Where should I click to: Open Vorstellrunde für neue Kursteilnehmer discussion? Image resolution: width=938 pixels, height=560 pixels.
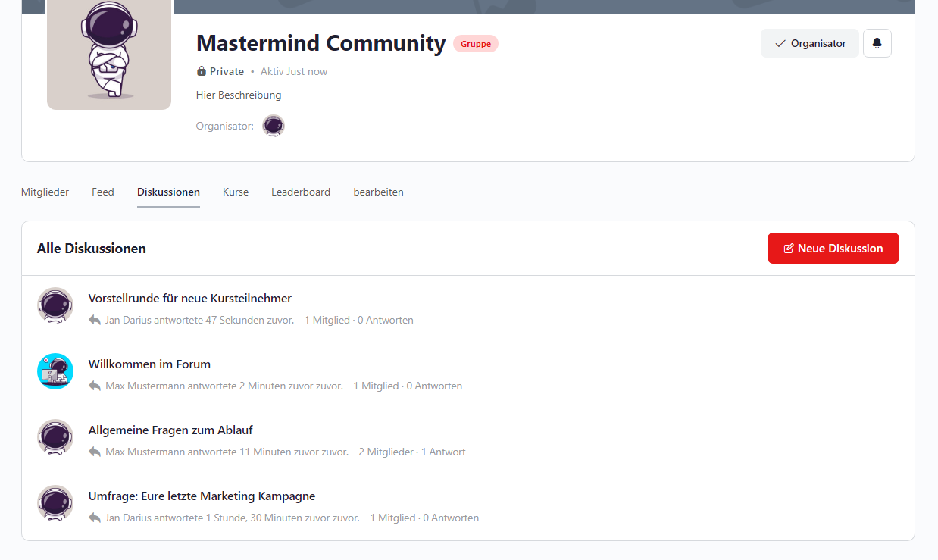189,299
